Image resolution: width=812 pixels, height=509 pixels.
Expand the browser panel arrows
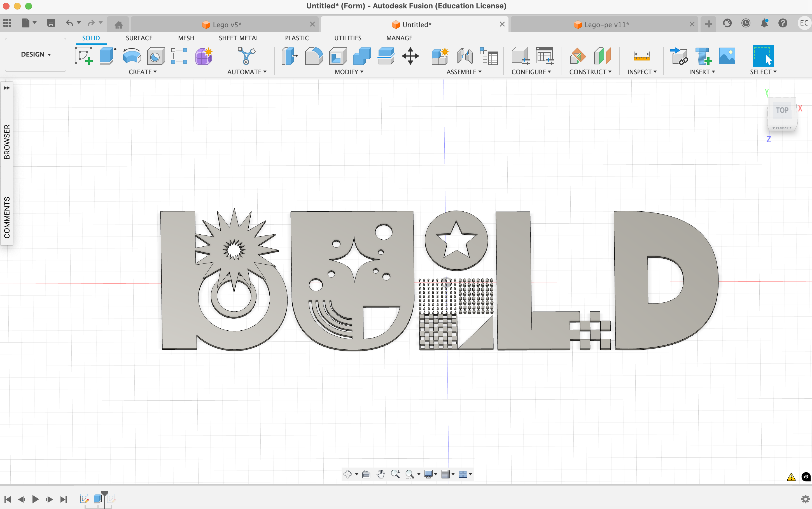[6, 88]
